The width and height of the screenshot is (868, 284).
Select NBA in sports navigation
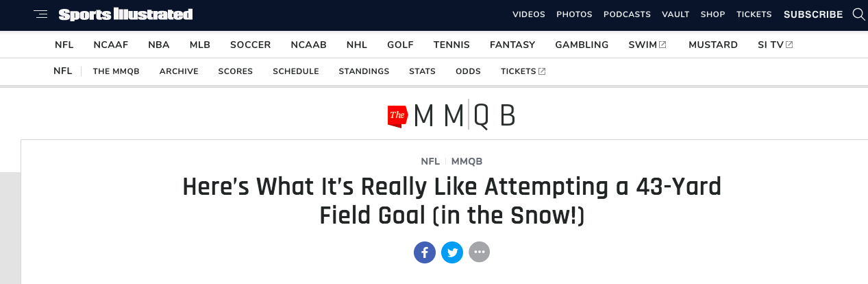coord(159,45)
